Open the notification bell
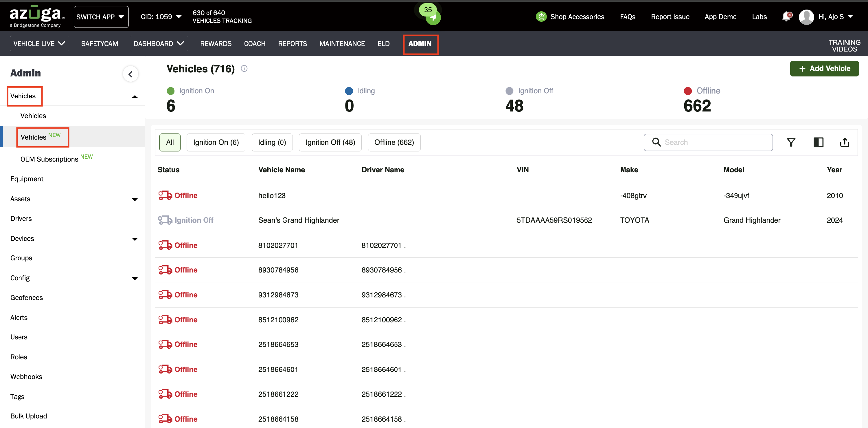The image size is (868, 428). tap(786, 17)
